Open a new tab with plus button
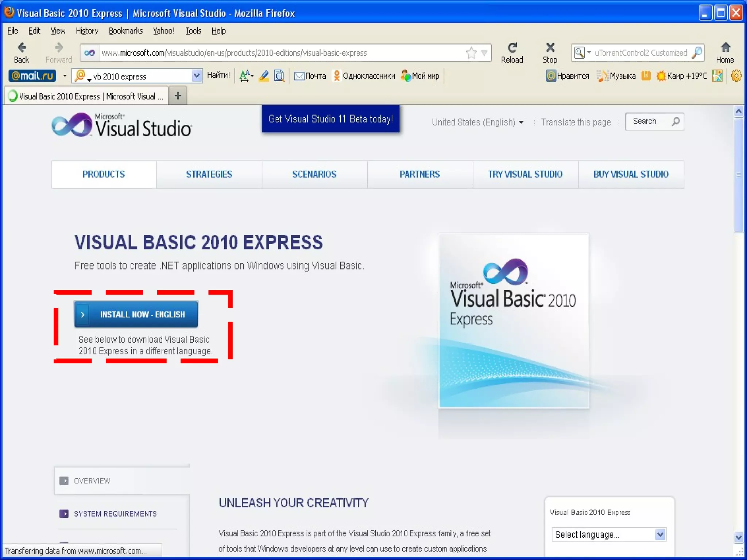Viewport: 747px width, 560px height. tap(178, 96)
